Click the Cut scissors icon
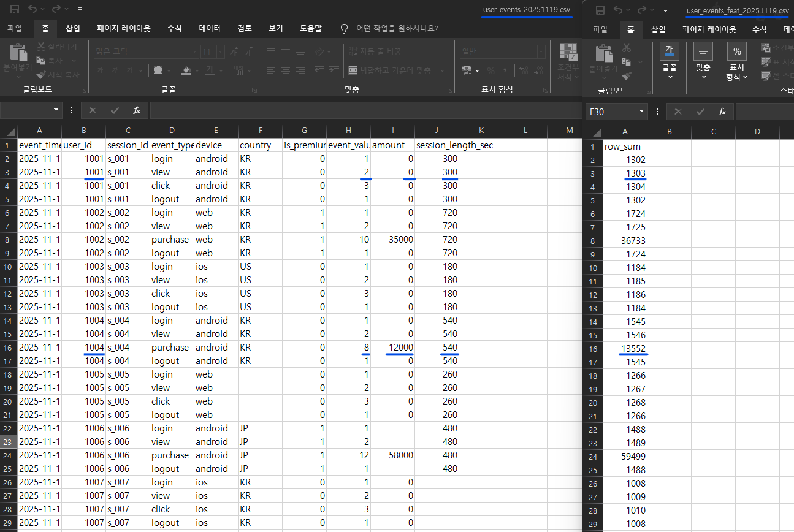The height and width of the screenshot is (532, 794). point(40,46)
